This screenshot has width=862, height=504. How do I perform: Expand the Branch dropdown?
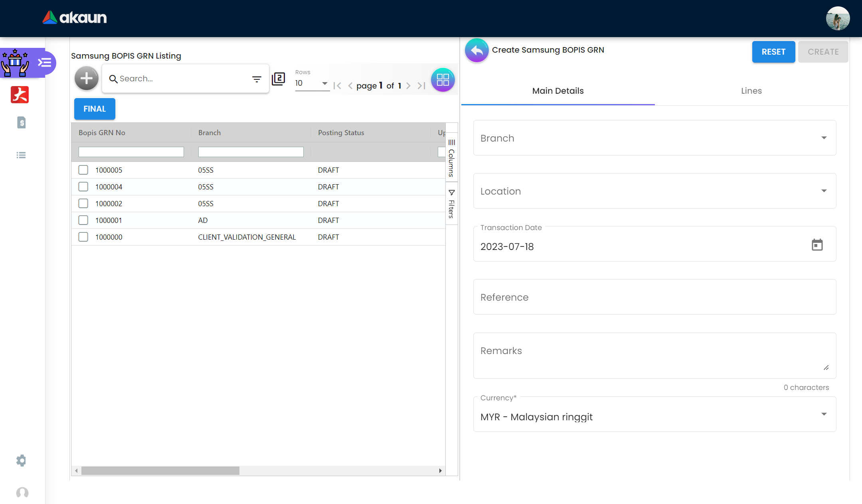[x=654, y=138]
